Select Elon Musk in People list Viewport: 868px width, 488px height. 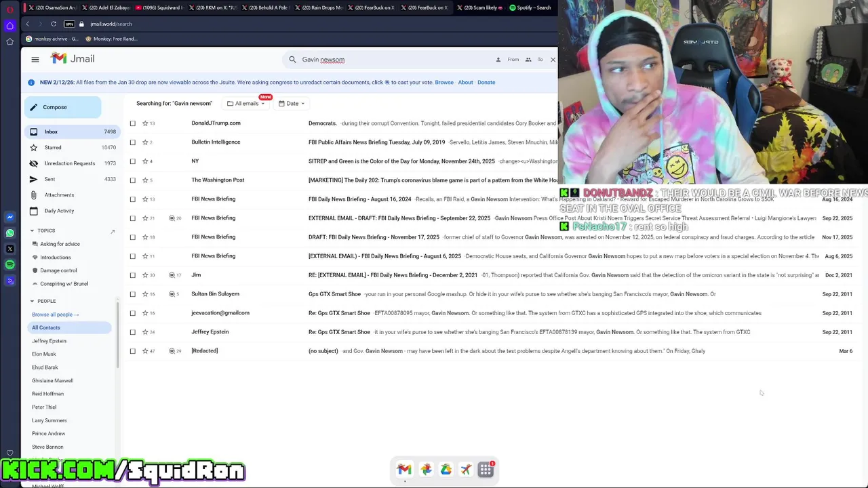pos(44,354)
